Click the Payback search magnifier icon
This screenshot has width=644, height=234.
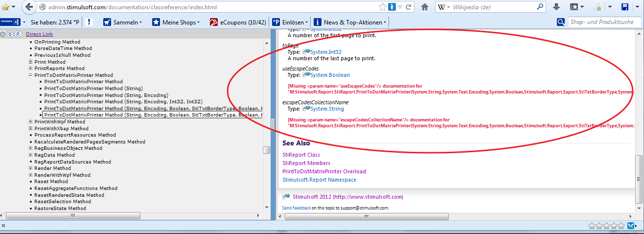(x=561, y=22)
